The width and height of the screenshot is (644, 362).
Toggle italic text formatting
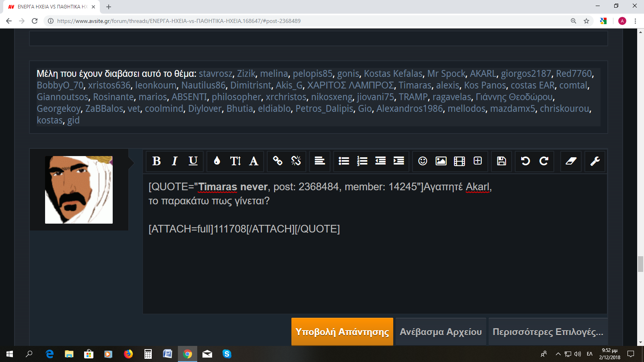tap(175, 161)
